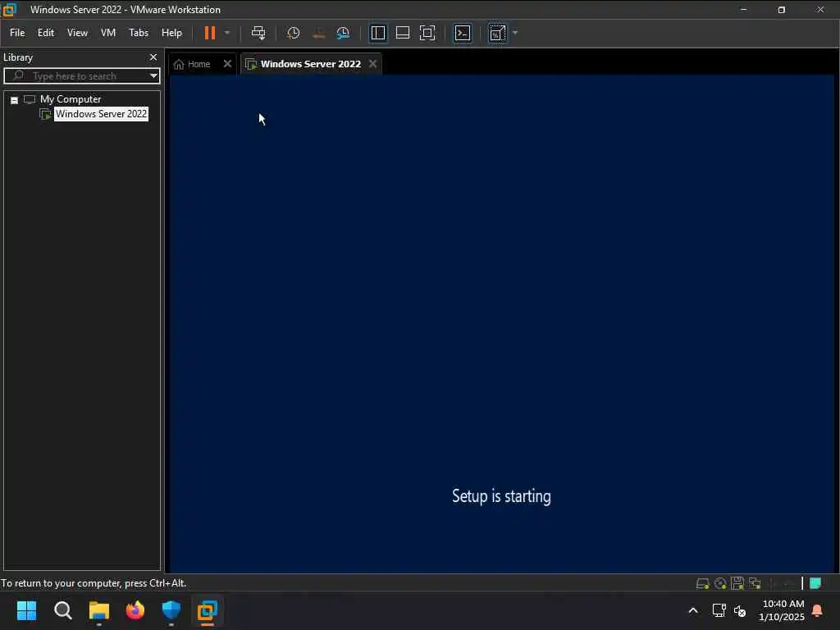Click Send Ctrl+Alt+Del toolbar icon
The width and height of the screenshot is (840, 630).
[258, 33]
